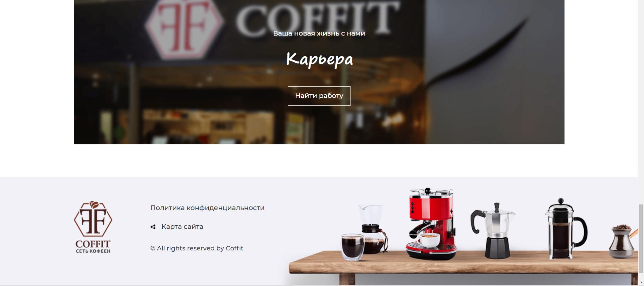Viewport: 644px width, 286px height.
Task: Click the Coffit footer logo
Action: point(93,227)
